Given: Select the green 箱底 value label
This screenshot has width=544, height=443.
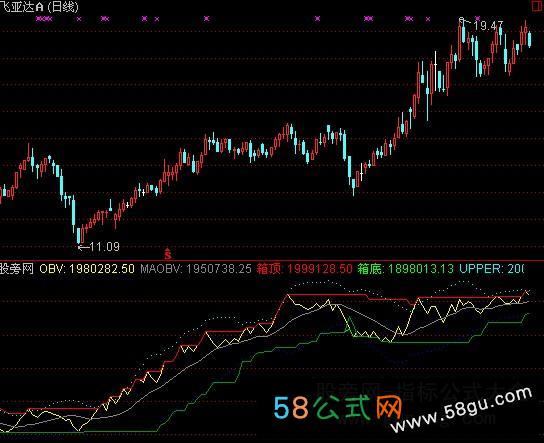Looking at the screenshot, I should pyautogui.click(x=406, y=269).
